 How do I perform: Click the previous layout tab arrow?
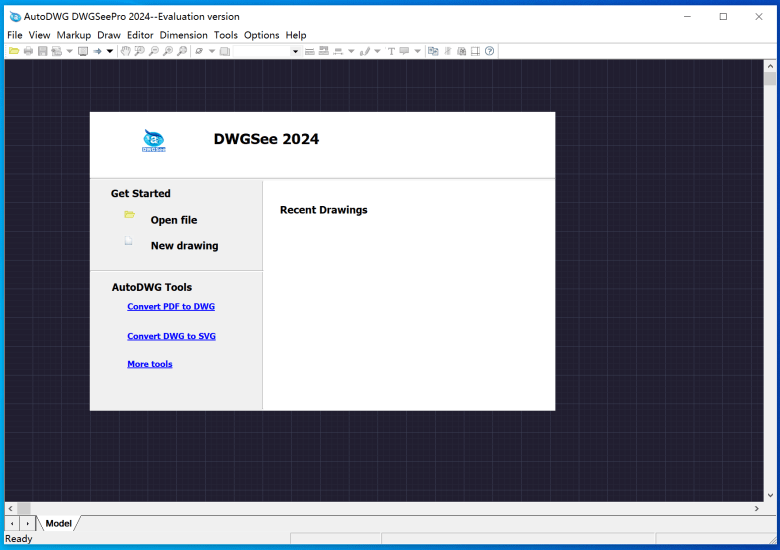point(12,523)
